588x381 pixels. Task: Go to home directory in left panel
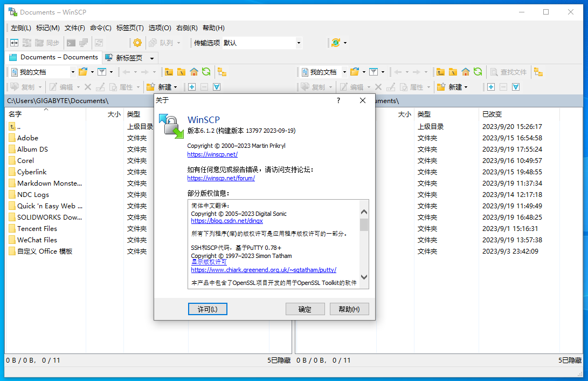point(194,72)
